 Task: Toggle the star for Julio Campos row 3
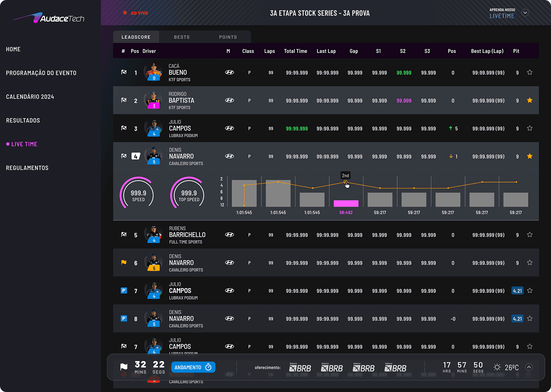(530, 128)
